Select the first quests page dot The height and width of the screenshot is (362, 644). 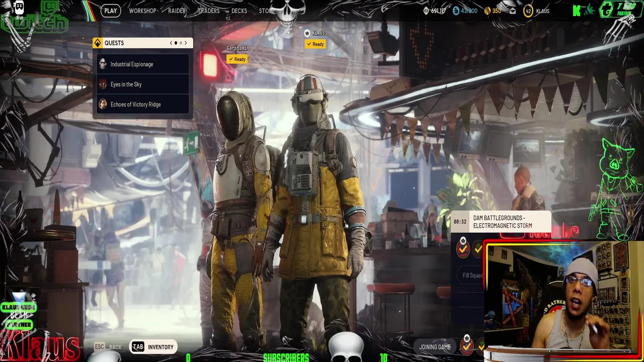[176, 43]
